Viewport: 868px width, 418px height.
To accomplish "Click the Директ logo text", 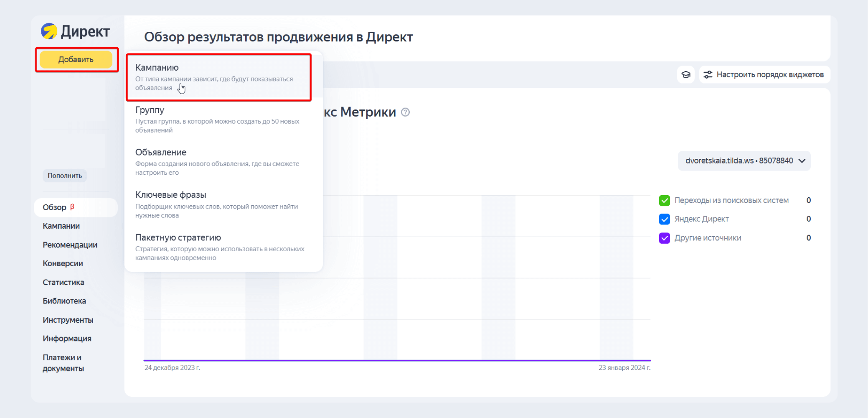I will coord(86,32).
